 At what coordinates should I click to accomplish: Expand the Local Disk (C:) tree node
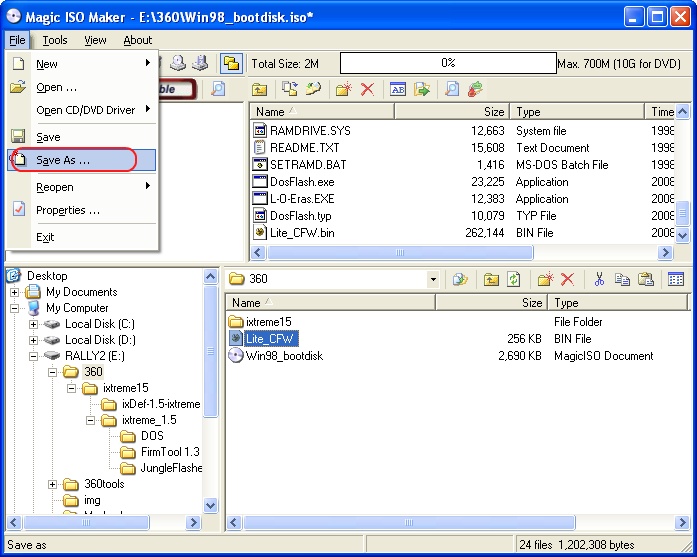[34, 324]
